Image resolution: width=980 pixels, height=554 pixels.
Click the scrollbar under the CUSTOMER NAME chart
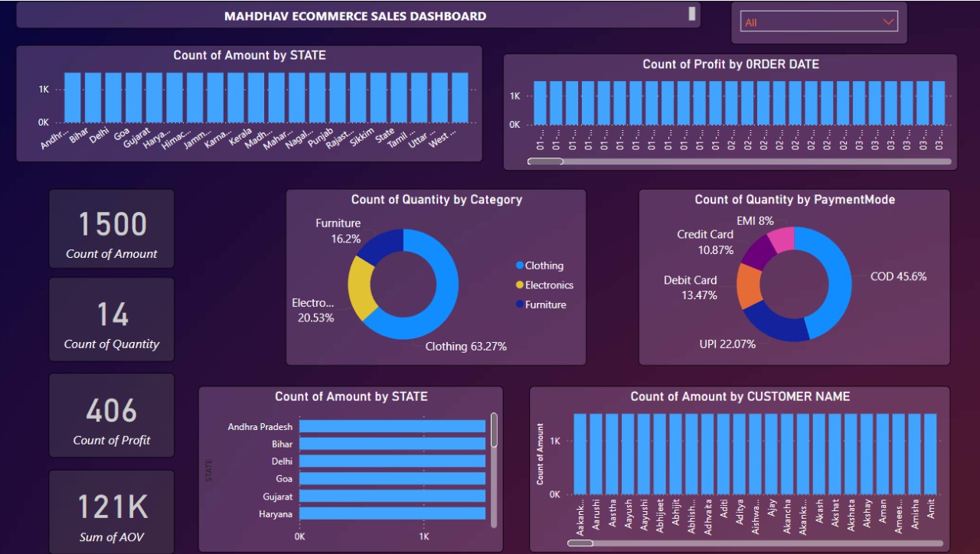580,543
